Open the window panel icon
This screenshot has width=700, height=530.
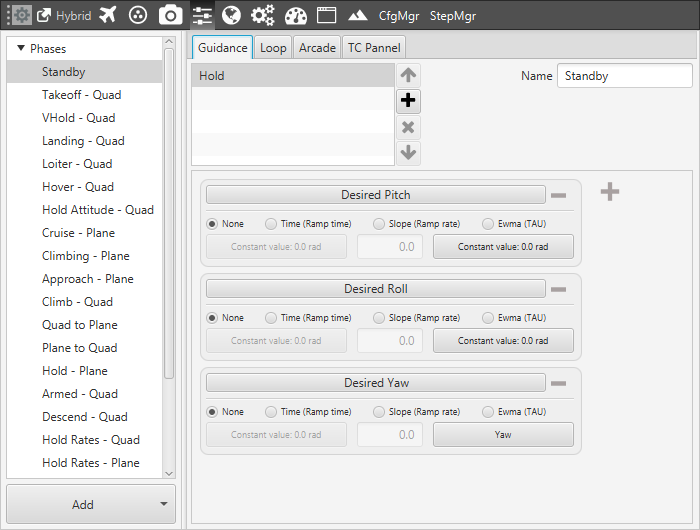[x=326, y=15]
